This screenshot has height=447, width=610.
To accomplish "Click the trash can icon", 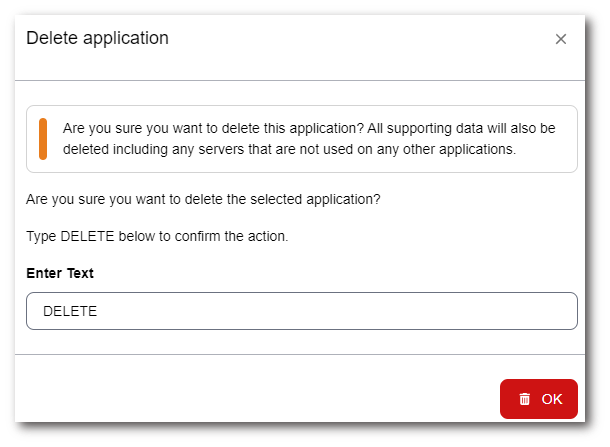I will (x=525, y=399).
